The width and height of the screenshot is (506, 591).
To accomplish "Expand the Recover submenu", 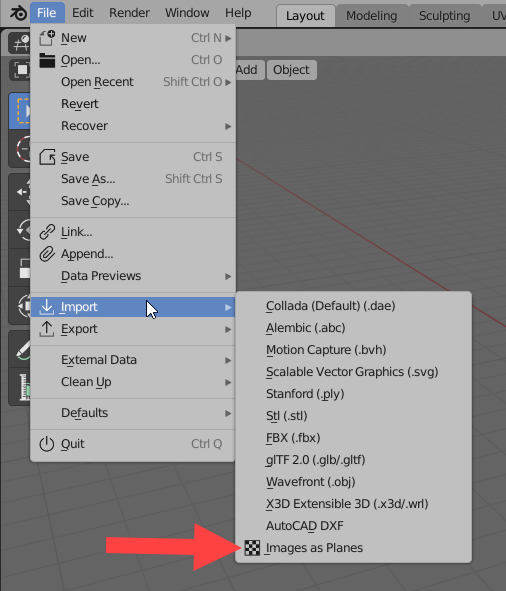I will 133,126.
